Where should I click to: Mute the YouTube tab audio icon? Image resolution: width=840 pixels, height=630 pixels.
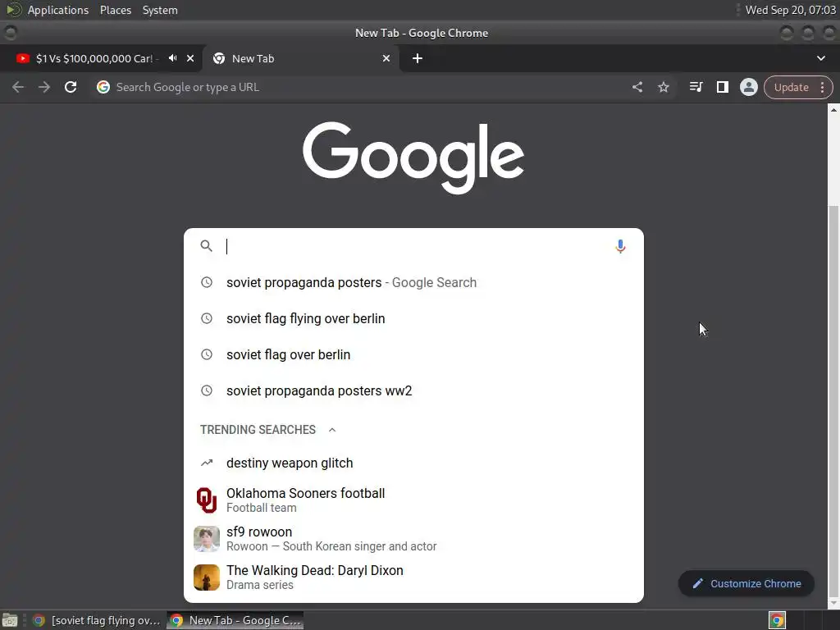(x=172, y=58)
